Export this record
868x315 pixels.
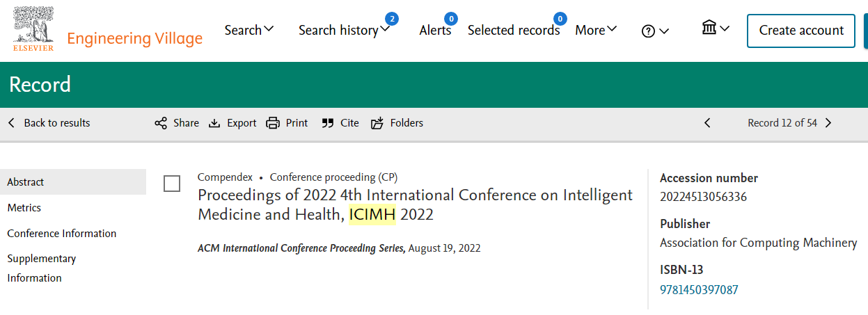pos(232,123)
